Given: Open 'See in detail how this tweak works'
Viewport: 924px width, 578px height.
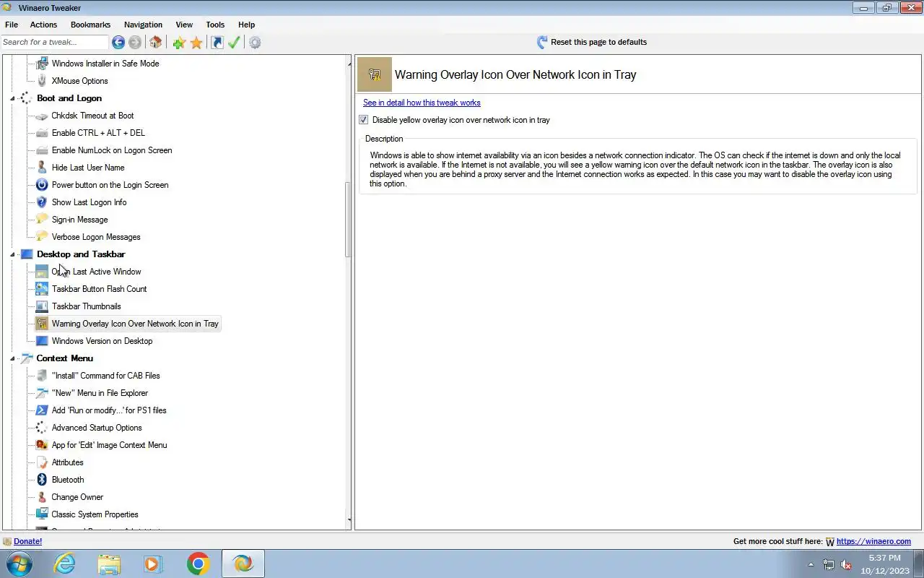Looking at the screenshot, I should [x=422, y=103].
